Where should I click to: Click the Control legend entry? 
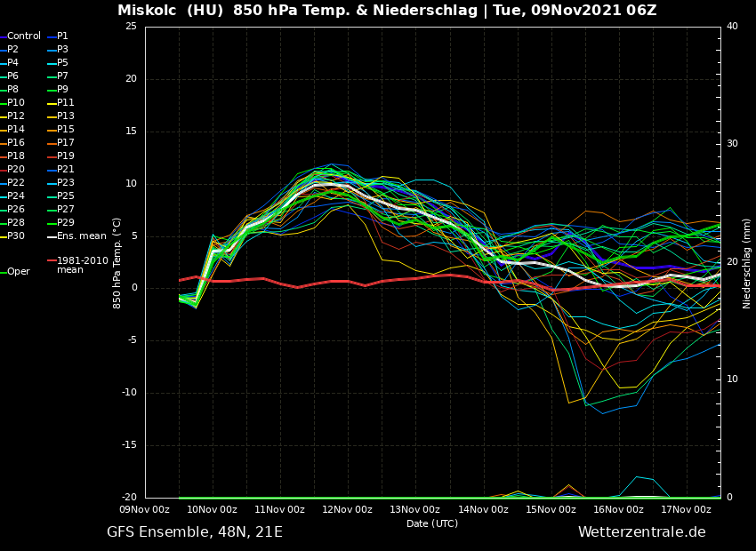click(x=23, y=36)
